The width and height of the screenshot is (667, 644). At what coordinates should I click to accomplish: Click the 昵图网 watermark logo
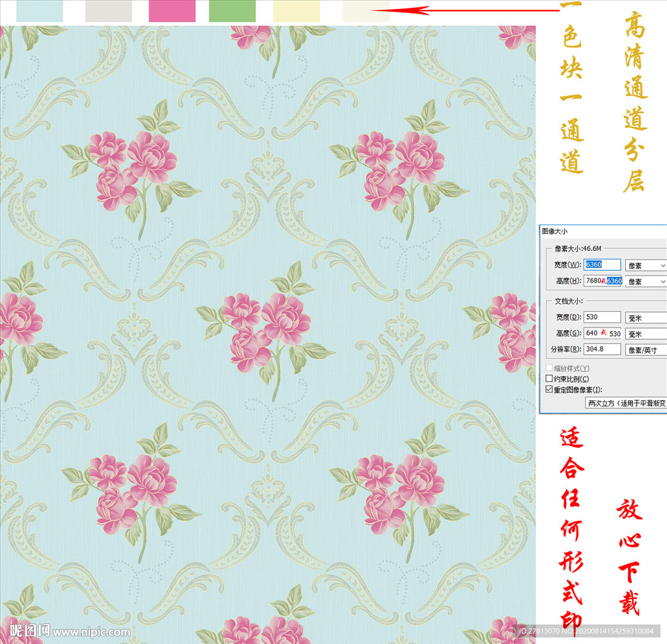tap(26, 631)
